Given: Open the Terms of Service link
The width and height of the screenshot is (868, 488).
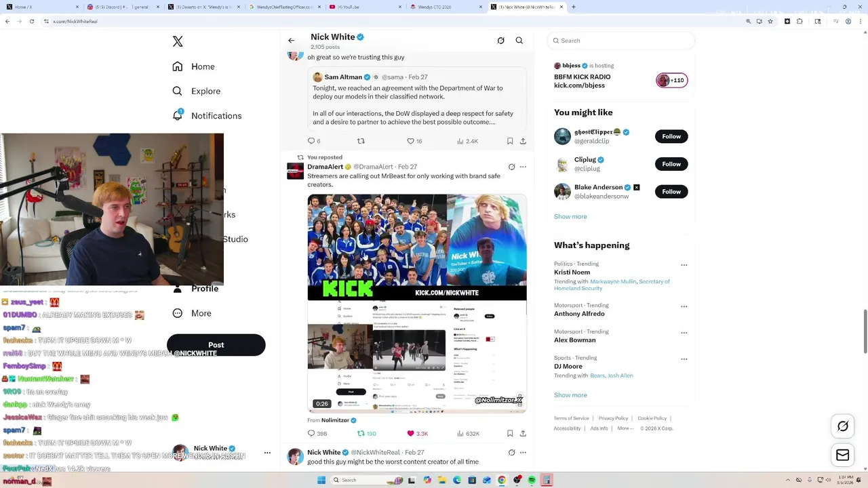Looking at the screenshot, I should coord(571,418).
